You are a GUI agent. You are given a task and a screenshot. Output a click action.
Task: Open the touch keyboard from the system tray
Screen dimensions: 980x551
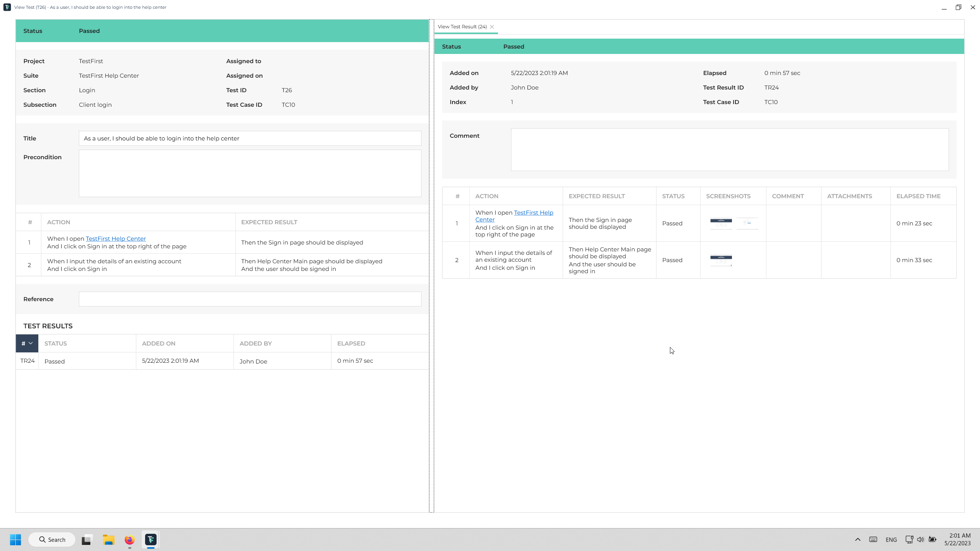click(x=873, y=540)
